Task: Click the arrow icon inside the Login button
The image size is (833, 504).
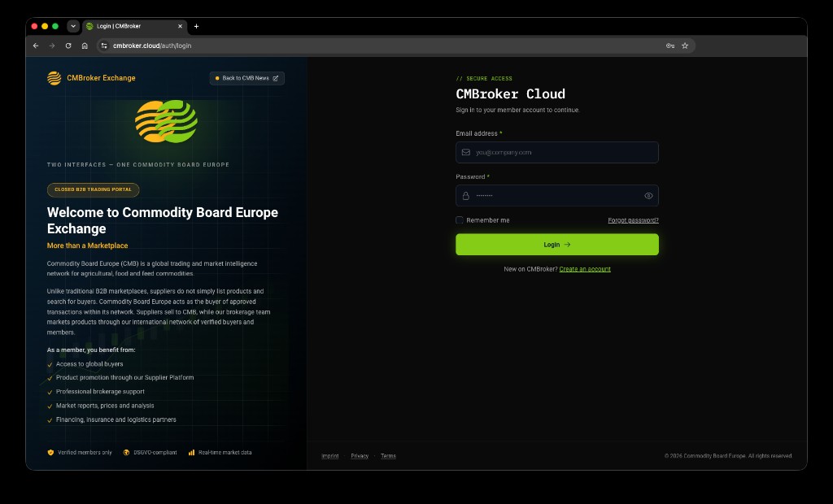Action: 567,245
